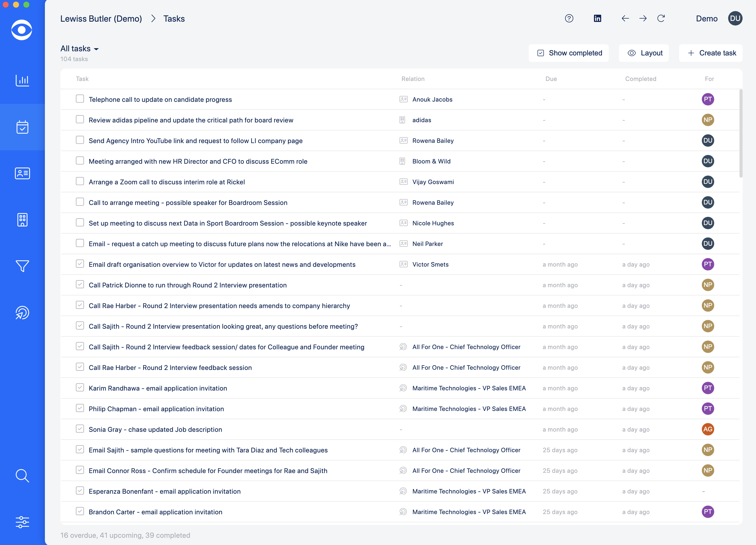Click the help question mark icon
Screen dimensions: 756x545
[569, 18]
